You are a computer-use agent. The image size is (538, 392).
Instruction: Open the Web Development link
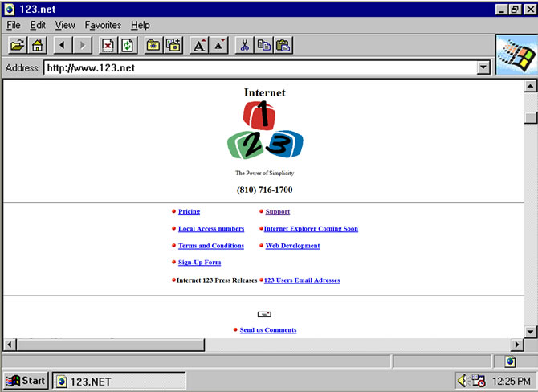(x=292, y=246)
